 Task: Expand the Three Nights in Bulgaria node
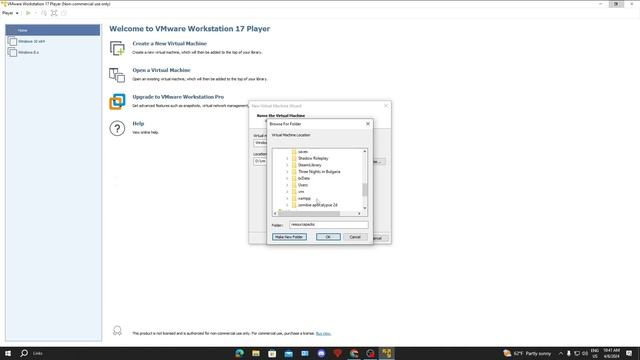point(287,172)
